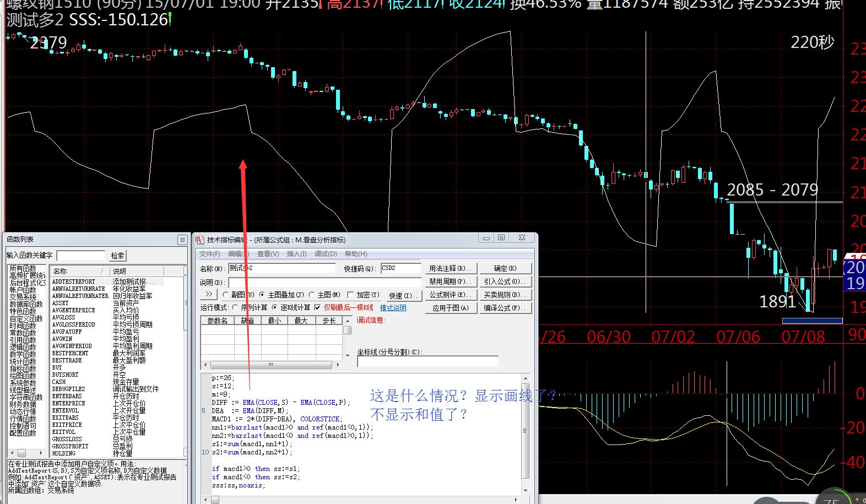Click the 公式测评(E) button
This screenshot has width=866, height=504.
tap(450, 295)
